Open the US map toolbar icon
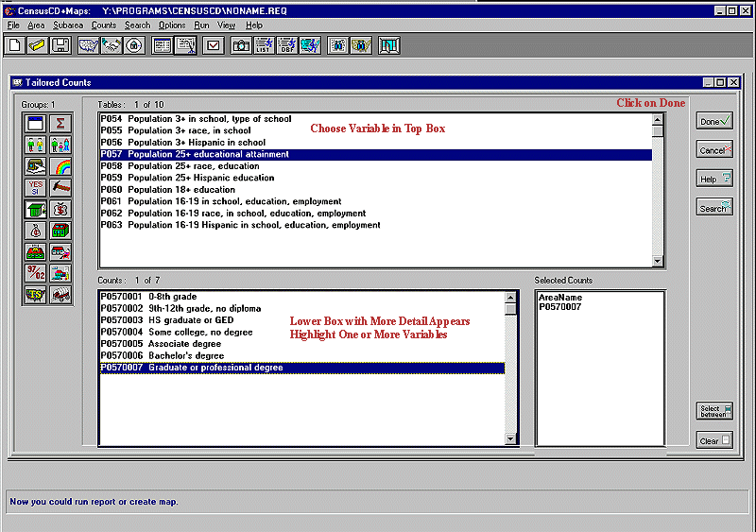Screen dimensions: 756x532 (89, 45)
